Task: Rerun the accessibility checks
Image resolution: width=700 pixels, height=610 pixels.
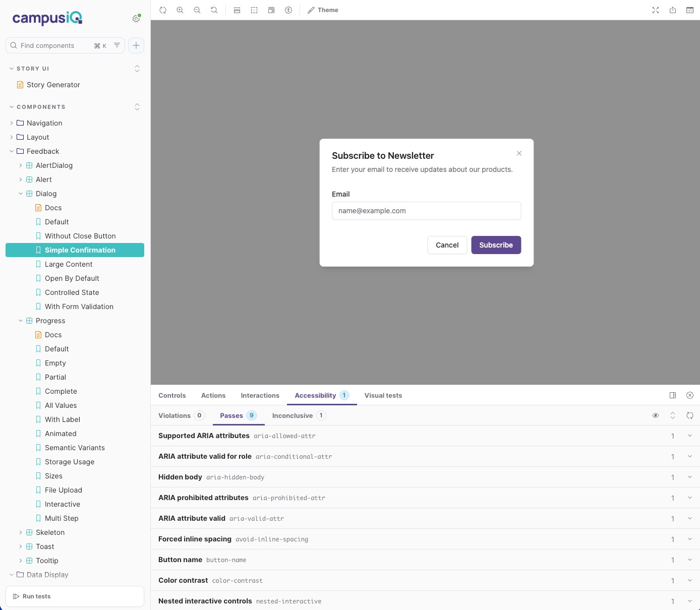Action: coord(690,415)
